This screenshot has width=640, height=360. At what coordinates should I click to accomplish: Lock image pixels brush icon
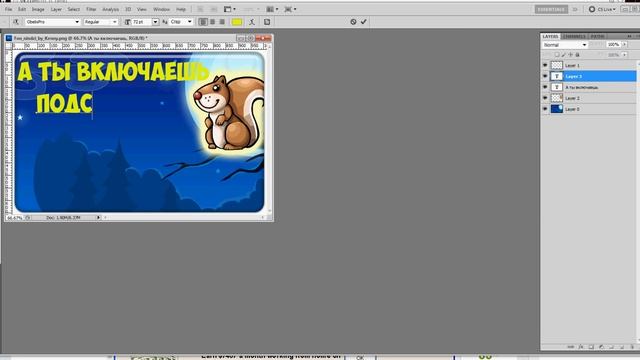point(564,55)
